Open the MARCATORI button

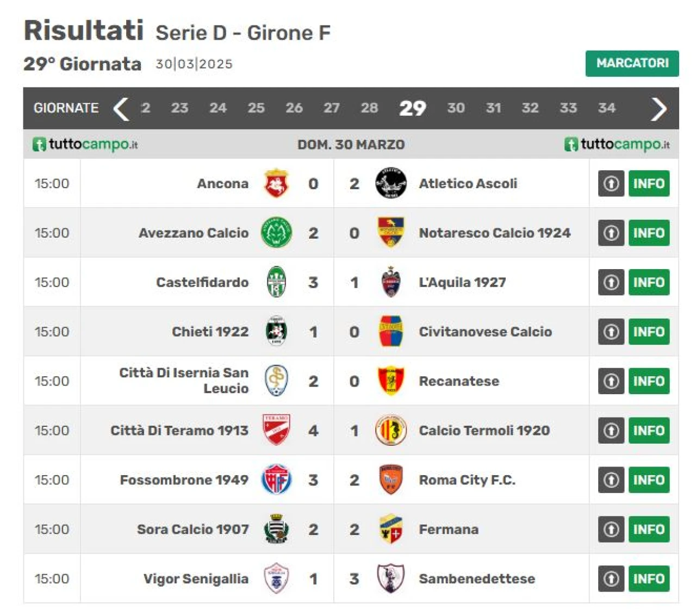(x=632, y=63)
